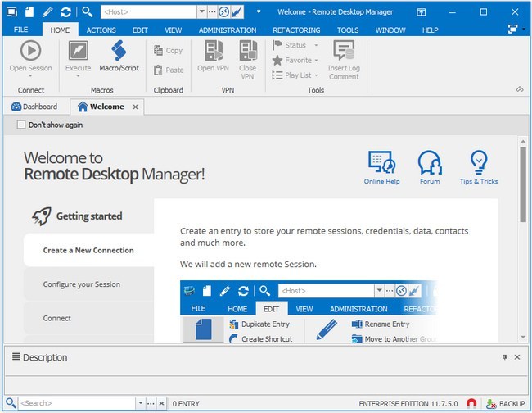The height and width of the screenshot is (413, 532).
Task: Open the quick access toolbar customize arrow
Action: click(x=259, y=12)
